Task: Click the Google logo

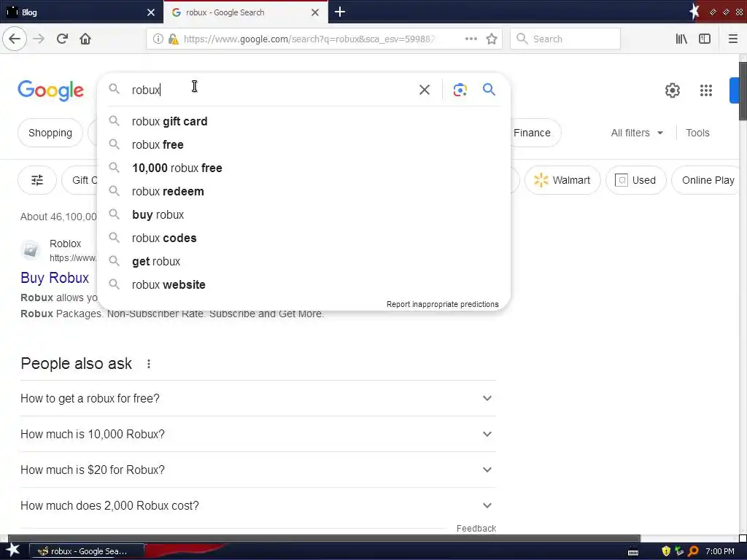Action: pyautogui.click(x=51, y=90)
